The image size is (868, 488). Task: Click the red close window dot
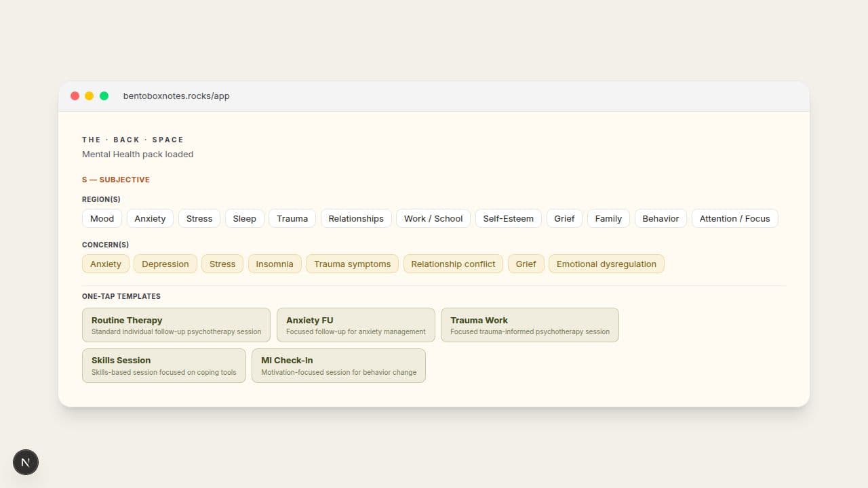(75, 96)
